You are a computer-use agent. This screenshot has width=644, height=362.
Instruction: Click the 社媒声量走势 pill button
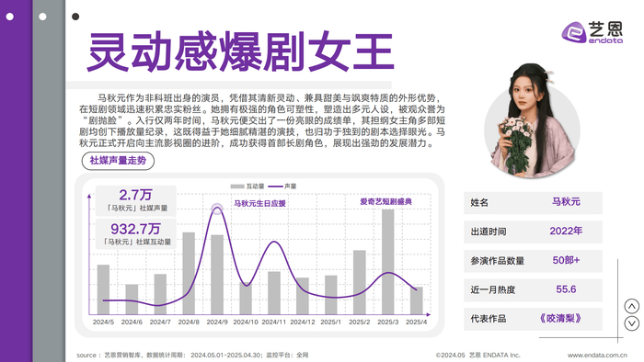[118, 161]
